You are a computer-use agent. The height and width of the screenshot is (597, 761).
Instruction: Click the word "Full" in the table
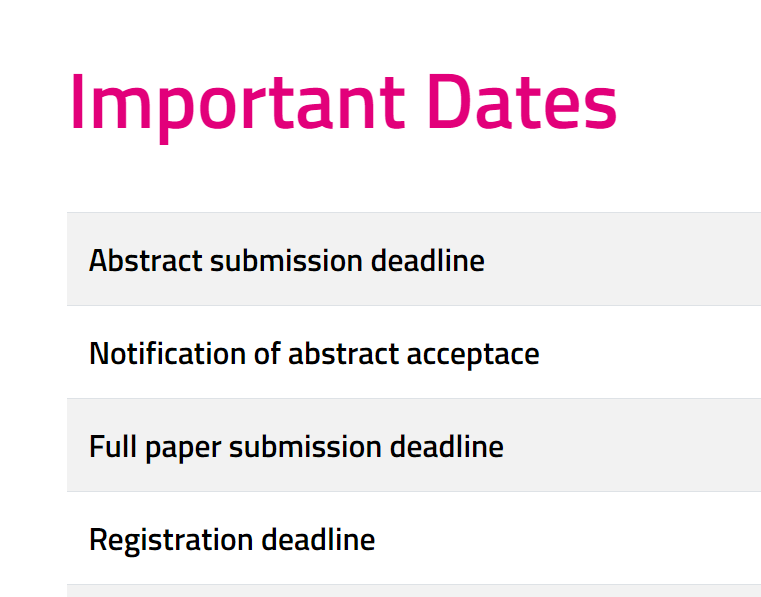110,446
